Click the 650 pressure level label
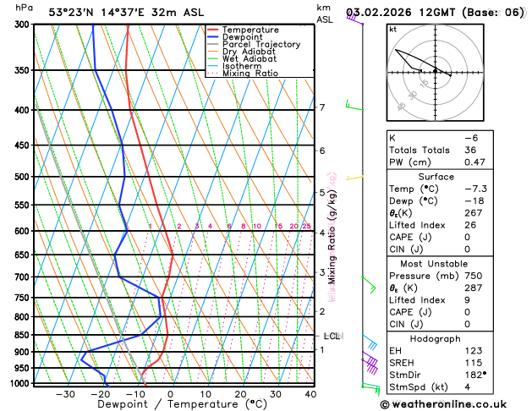Viewport: 532px width, 411px height. [24, 255]
